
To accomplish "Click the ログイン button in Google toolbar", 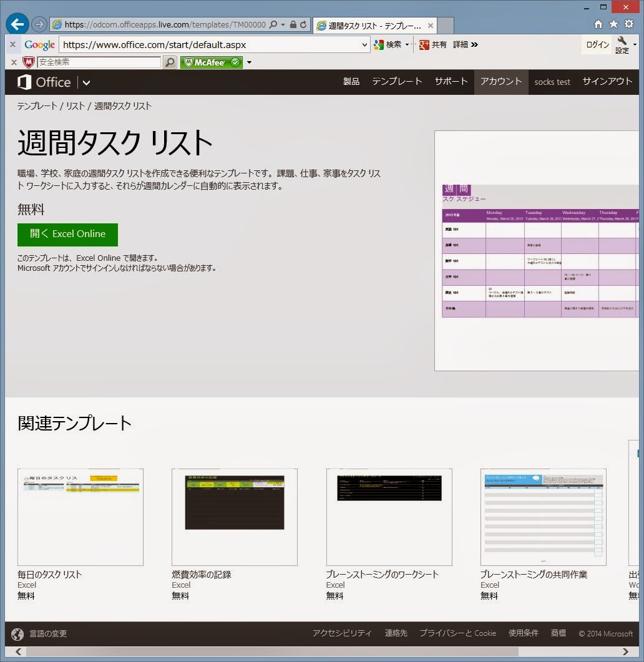I will [598, 45].
